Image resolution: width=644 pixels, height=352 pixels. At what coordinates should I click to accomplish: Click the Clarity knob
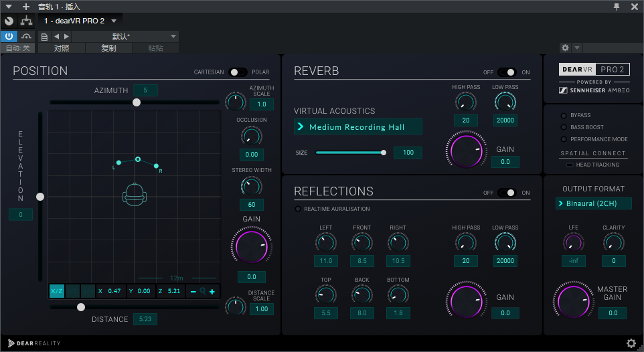pyautogui.click(x=614, y=242)
